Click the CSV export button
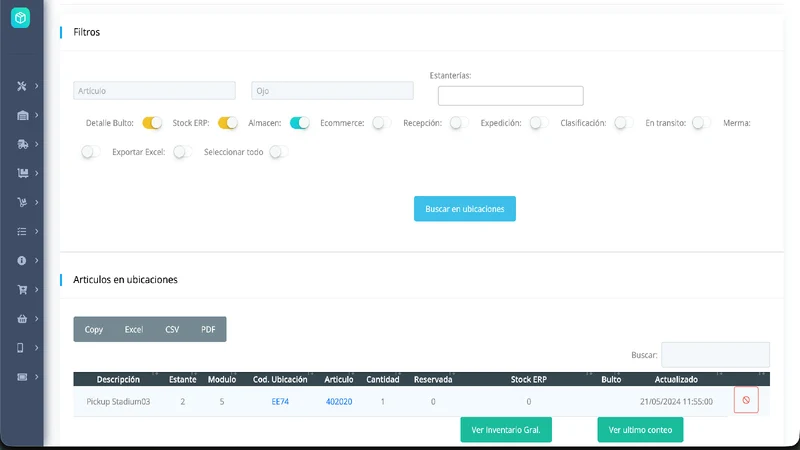Image resolution: width=800 pixels, height=450 pixels. pyautogui.click(x=172, y=330)
